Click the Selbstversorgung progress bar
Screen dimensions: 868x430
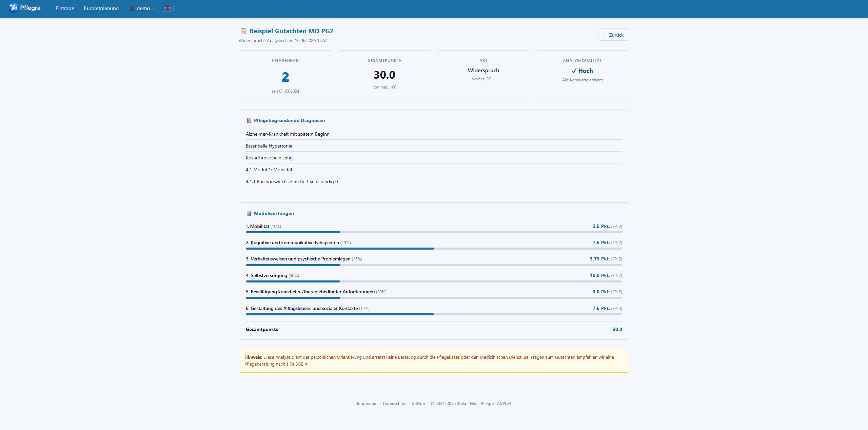pos(434,281)
